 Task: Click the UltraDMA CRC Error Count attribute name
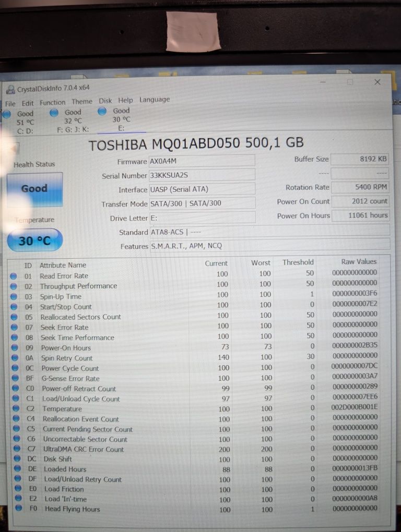coord(84,449)
